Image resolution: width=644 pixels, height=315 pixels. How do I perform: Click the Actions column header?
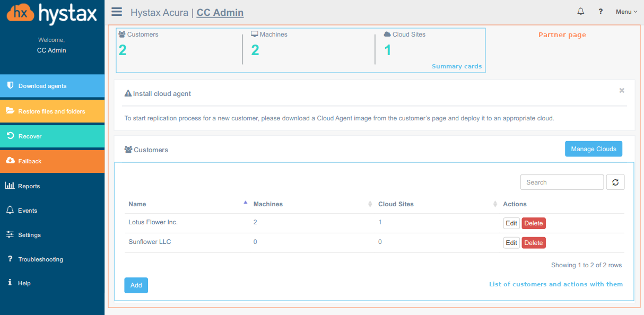click(x=515, y=204)
